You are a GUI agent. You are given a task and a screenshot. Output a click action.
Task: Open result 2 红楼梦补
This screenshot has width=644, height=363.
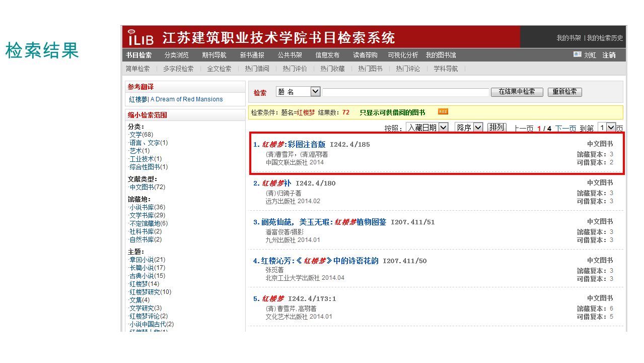click(276, 183)
